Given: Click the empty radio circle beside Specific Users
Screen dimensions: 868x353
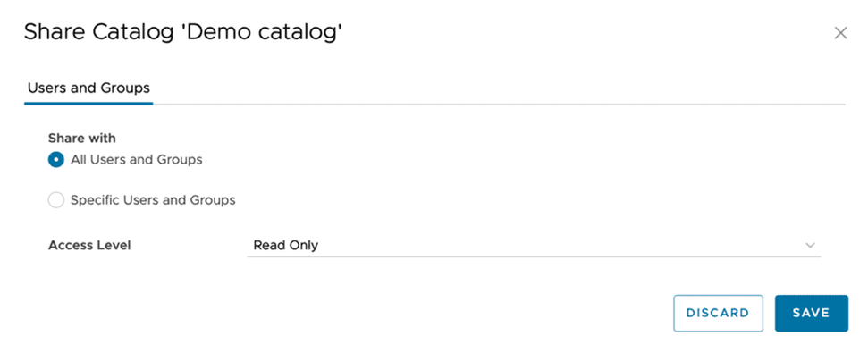Looking at the screenshot, I should pos(56,200).
